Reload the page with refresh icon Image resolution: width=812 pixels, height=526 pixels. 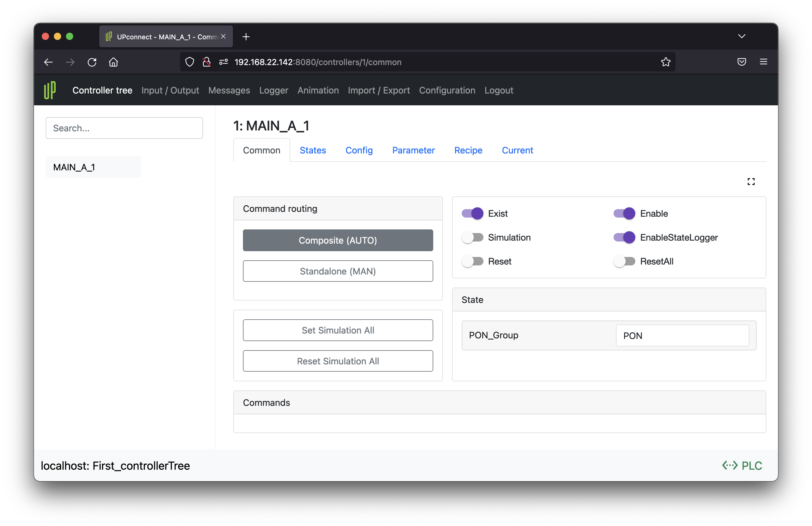[92, 62]
